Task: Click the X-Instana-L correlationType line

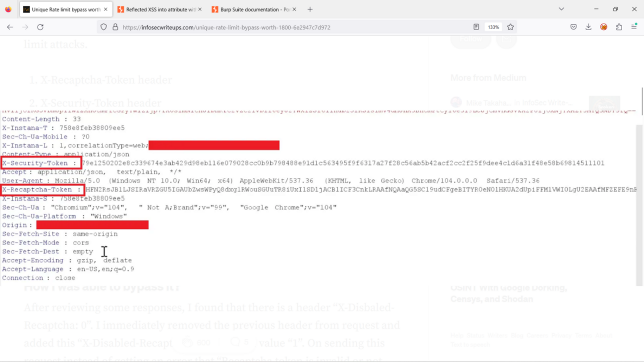Action: pyautogui.click(x=75, y=146)
